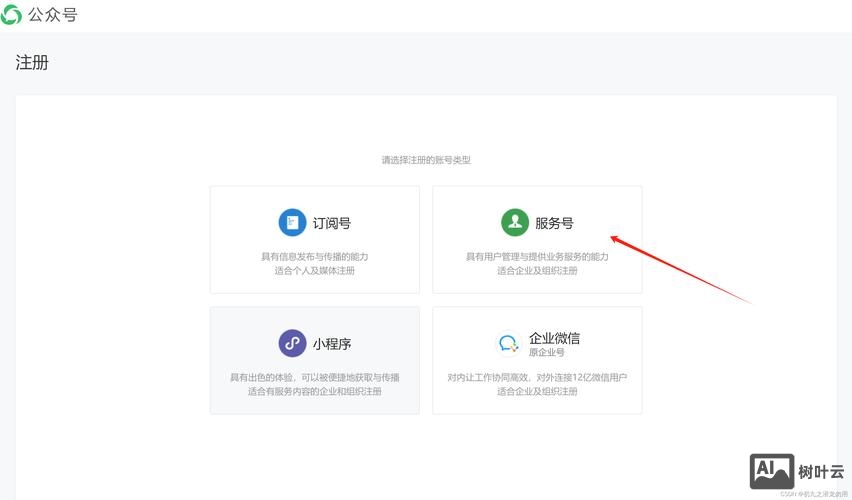
Task: Click the green 服务号 person icon
Action: pos(514,223)
